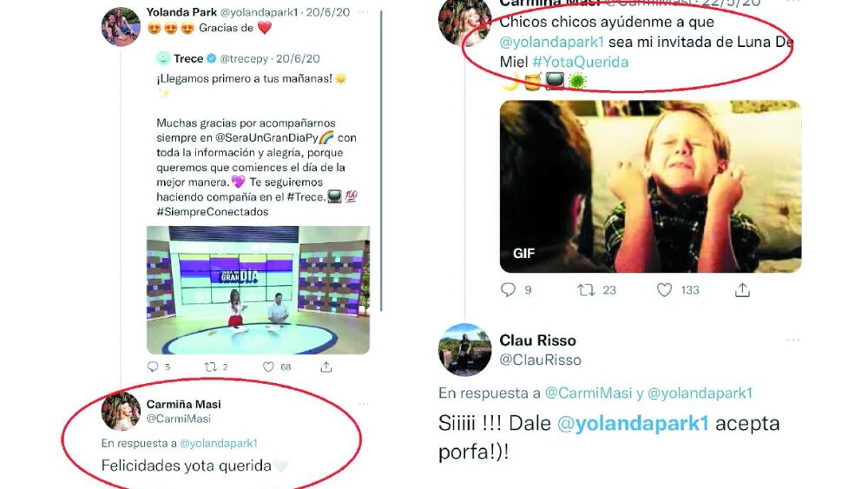Open Yolanda Park's profile avatar
Image resolution: width=868 pixels, height=489 pixels.
tap(121, 27)
